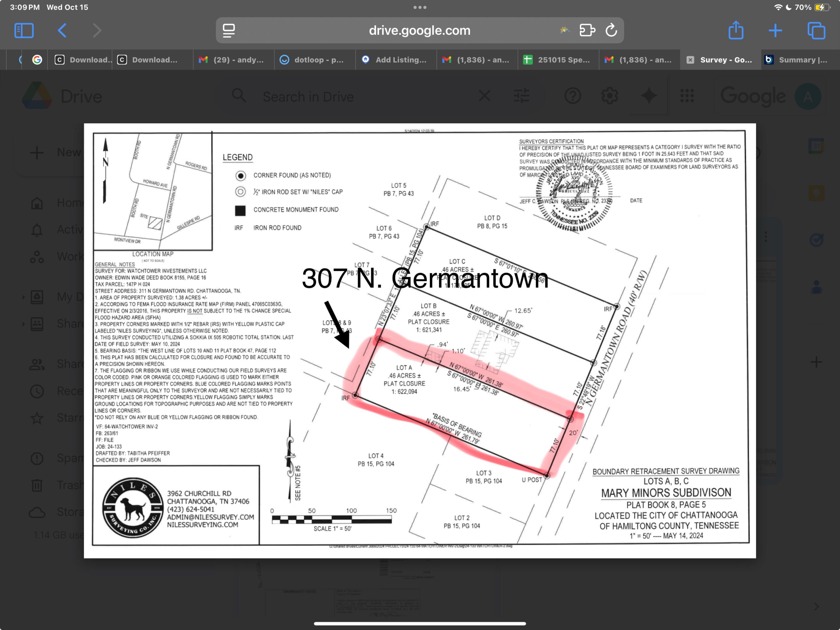Open the Drive settings gear
The width and height of the screenshot is (840, 630).
pyautogui.click(x=610, y=96)
